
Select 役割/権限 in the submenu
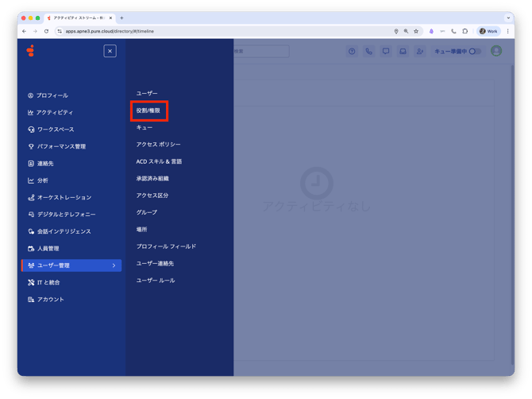tap(148, 110)
